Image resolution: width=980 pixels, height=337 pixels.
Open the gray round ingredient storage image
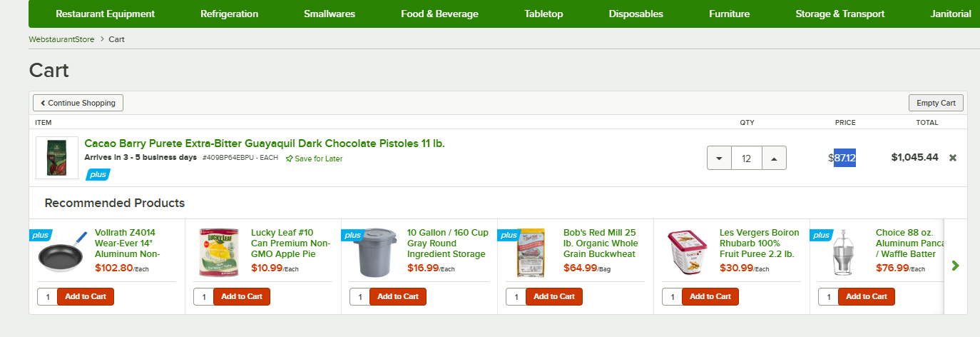pos(375,253)
